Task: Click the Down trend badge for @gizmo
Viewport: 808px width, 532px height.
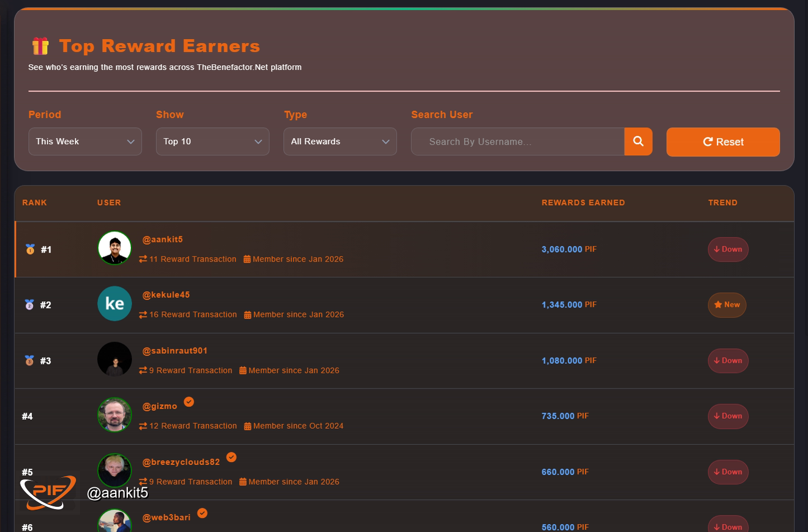Action: (x=728, y=416)
